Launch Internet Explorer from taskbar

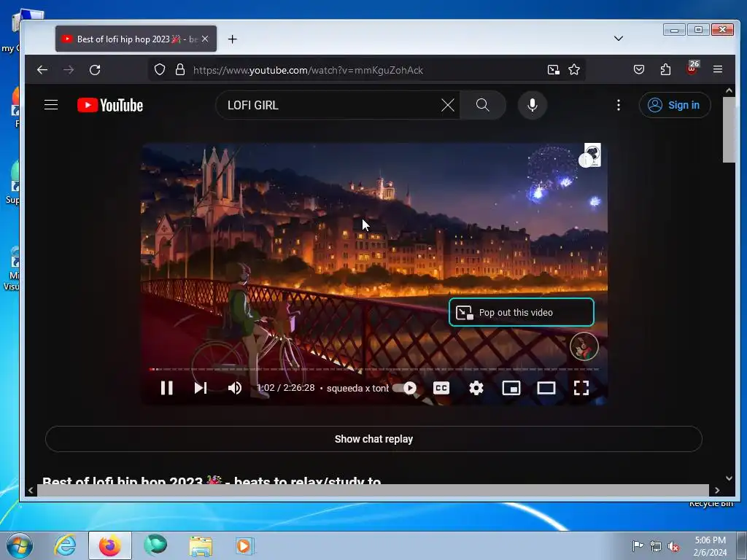65,545
